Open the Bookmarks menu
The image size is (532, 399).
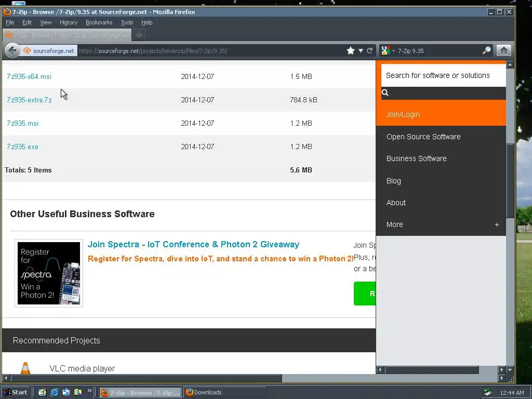click(x=99, y=22)
